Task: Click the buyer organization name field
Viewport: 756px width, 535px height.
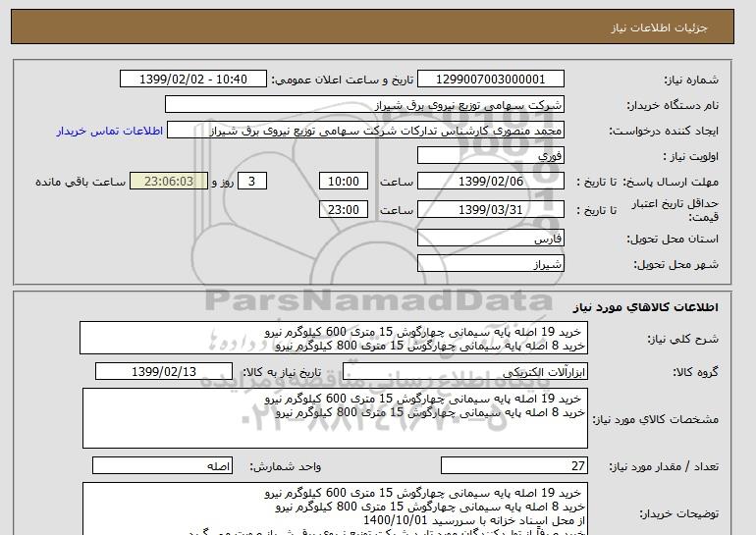Action: (x=364, y=105)
